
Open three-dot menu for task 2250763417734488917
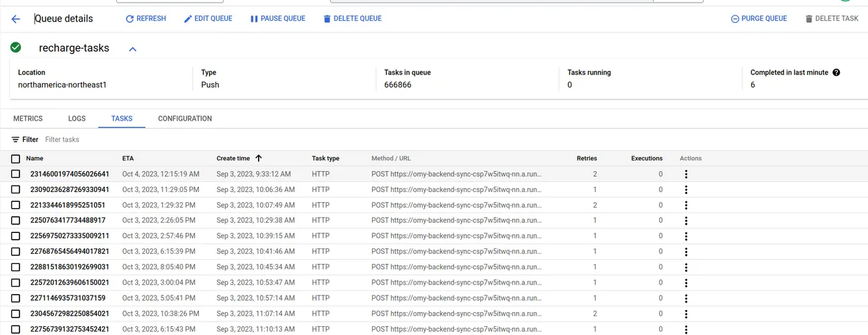[686, 221]
